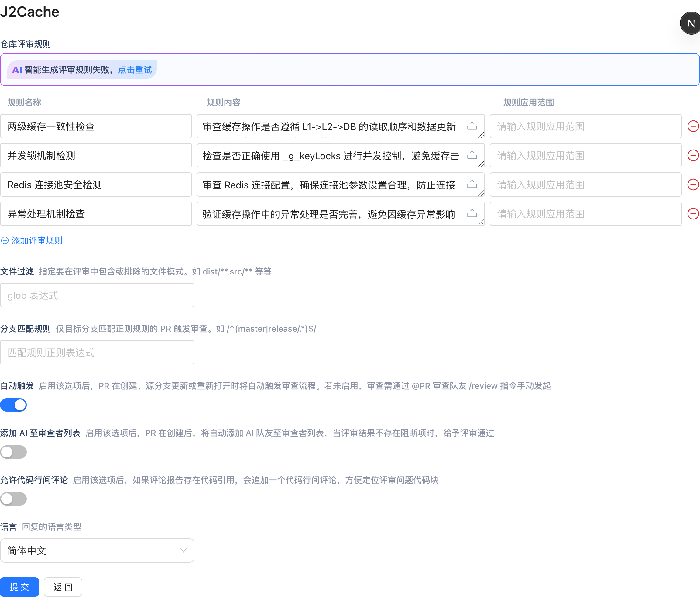700x597 pixels.
Task: Upload icon in 并发锁机制检测 content field
Action: point(472,155)
